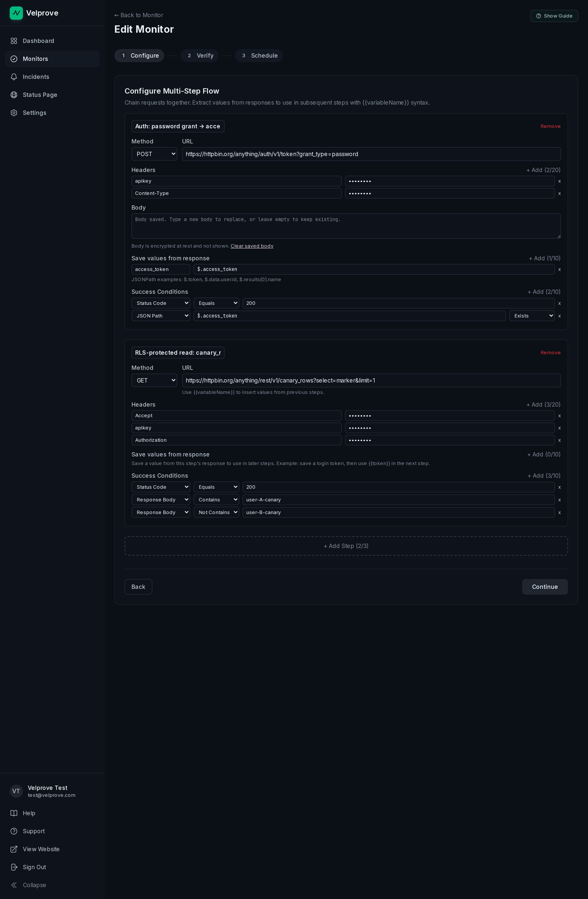Image resolution: width=588 pixels, height=899 pixels.
Task: Delete the Authorization header row
Action: (559, 441)
